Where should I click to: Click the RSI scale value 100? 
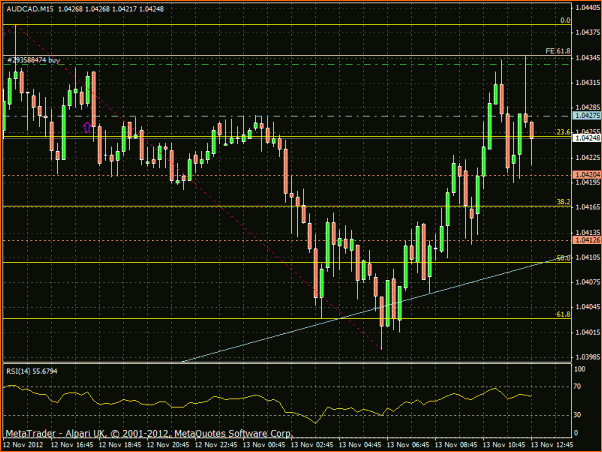tap(580, 369)
